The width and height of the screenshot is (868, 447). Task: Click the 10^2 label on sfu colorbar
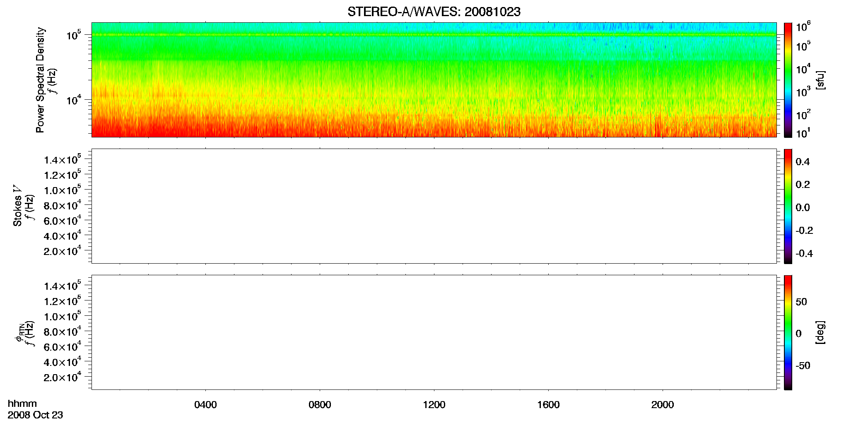[803, 114]
